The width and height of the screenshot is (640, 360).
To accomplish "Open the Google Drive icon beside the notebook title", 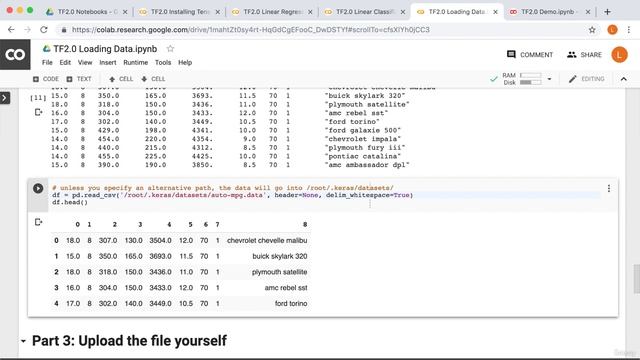I will (x=47, y=49).
